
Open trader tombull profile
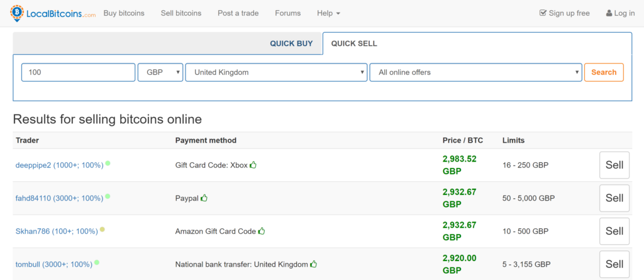pyautogui.click(x=54, y=264)
